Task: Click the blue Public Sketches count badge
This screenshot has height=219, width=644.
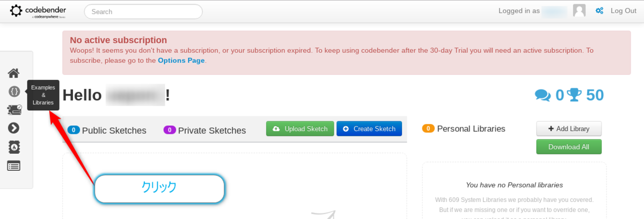Action: click(x=74, y=130)
